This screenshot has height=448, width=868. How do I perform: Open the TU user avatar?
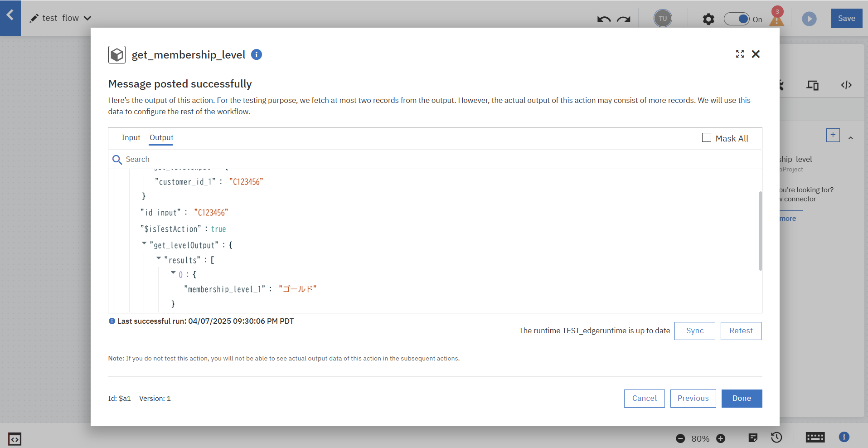(663, 19)
